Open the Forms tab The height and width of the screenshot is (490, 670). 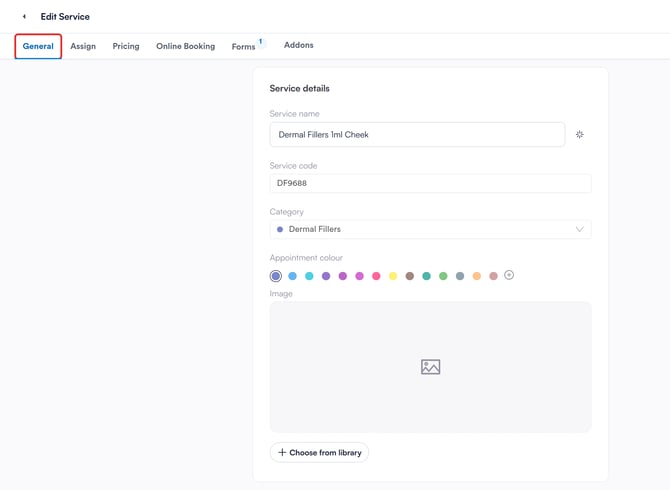click(243, 47)
